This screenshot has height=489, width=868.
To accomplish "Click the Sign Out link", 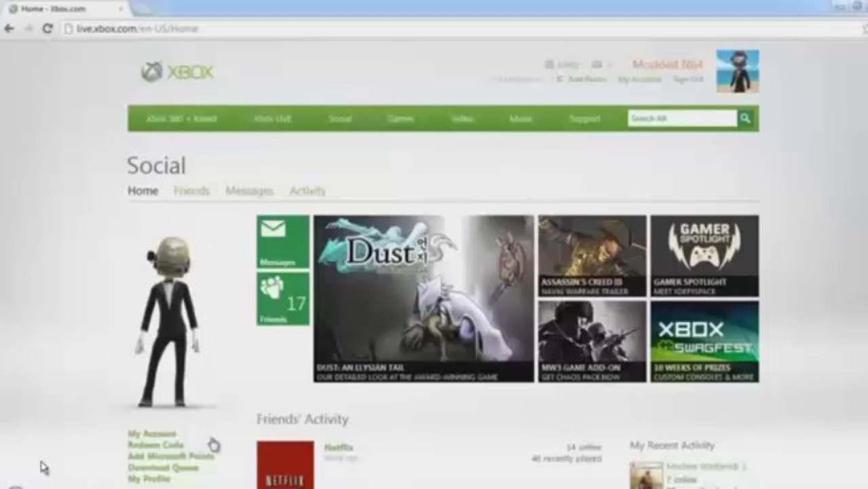I will (687, 79).
